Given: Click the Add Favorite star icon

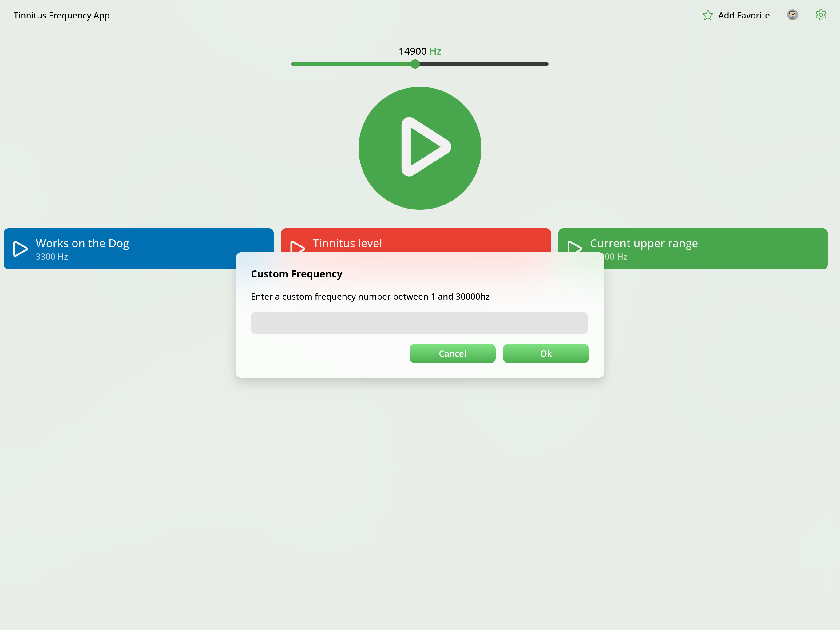Looking at the screenshot, I should 707,15.
